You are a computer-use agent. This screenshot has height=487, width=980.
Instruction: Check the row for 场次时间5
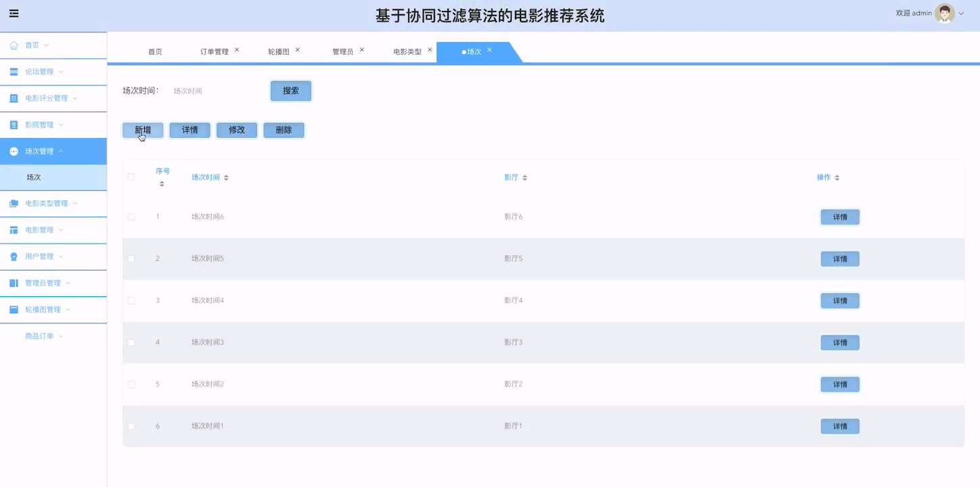(x=131, y=259)
